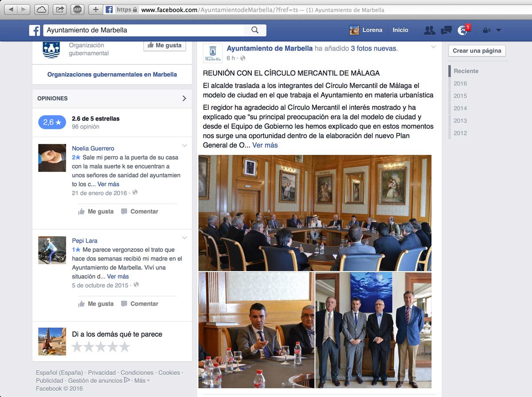Open the friend requests icon

coord(429,30)
